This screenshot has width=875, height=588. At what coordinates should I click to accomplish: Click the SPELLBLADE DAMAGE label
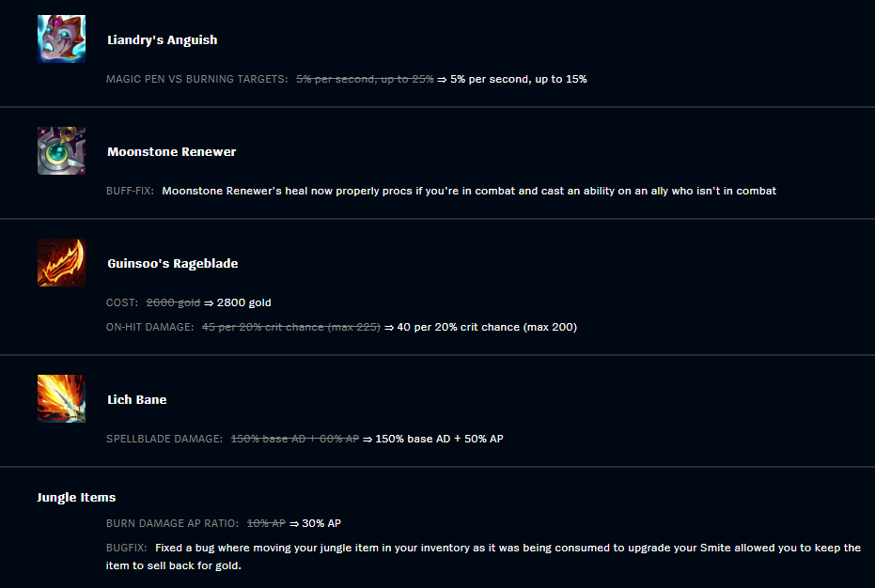point(164,439)
